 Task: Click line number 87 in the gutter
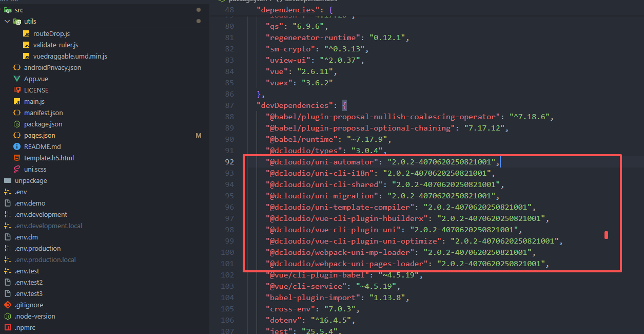pos(229,105)
